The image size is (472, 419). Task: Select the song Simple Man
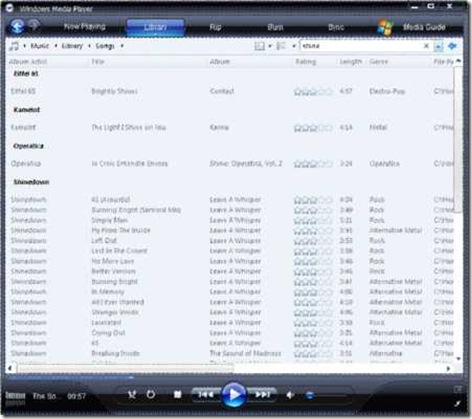(x=109, y=220)
